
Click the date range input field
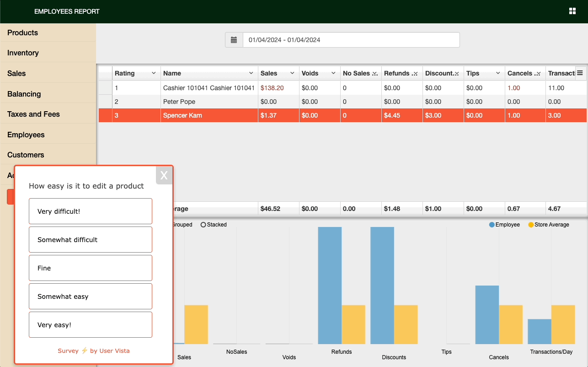tap(351, 40)
